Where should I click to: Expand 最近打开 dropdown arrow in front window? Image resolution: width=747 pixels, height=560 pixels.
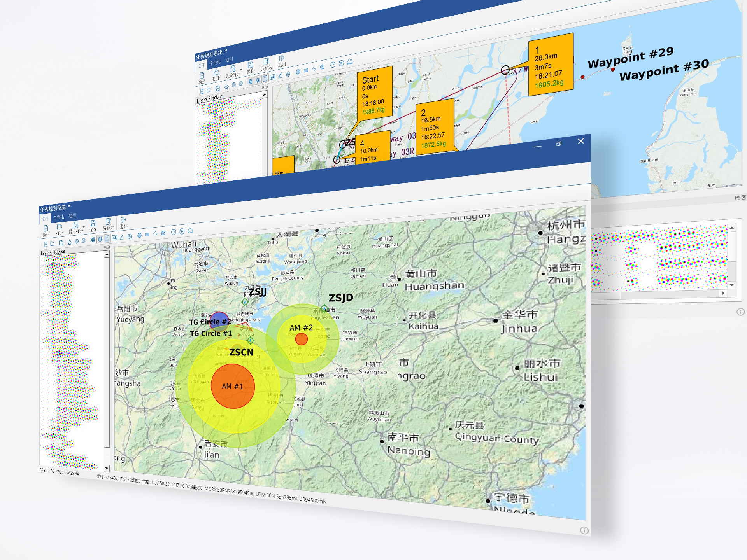[84, 227]
